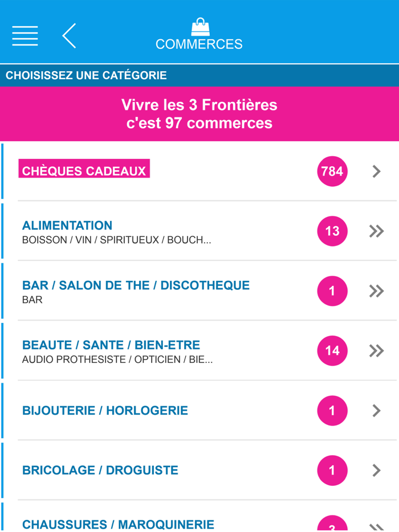Tap the 784 count badge next to CHÈQUES CADEAUX

332,171
